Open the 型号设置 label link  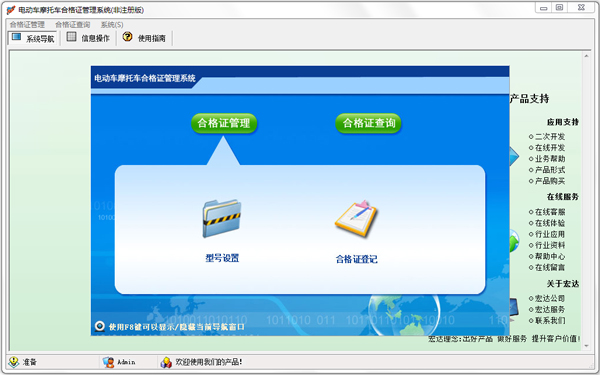tap(222, 258)
